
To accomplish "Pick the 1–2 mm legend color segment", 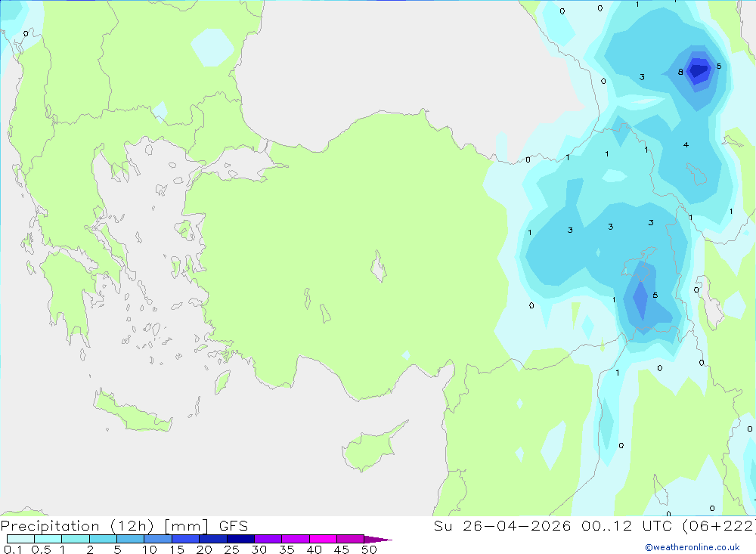I will tap(76, 539).
